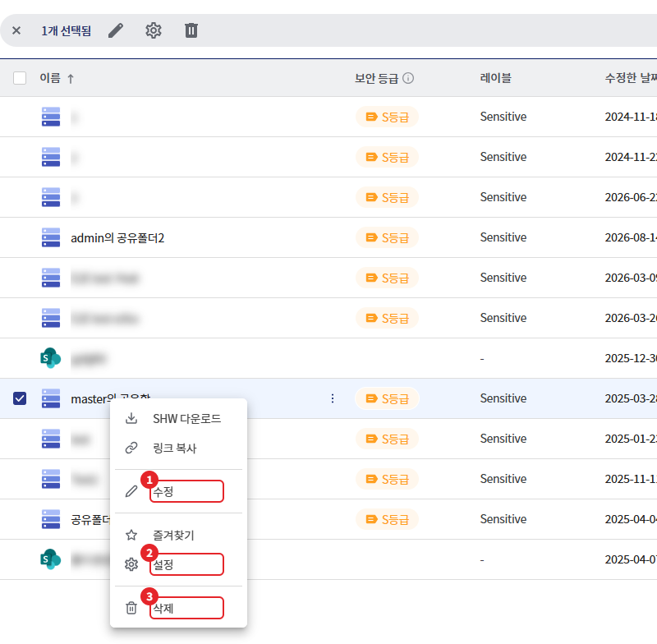Click the date 2026-08-14 cell
The image size is (657, 644).
coord(631,237)
